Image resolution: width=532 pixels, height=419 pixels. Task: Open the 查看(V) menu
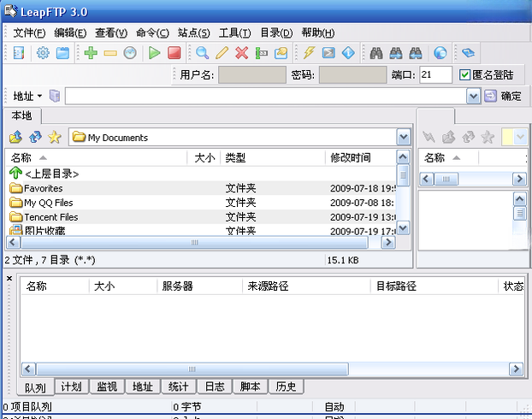(x=111, y=32)
